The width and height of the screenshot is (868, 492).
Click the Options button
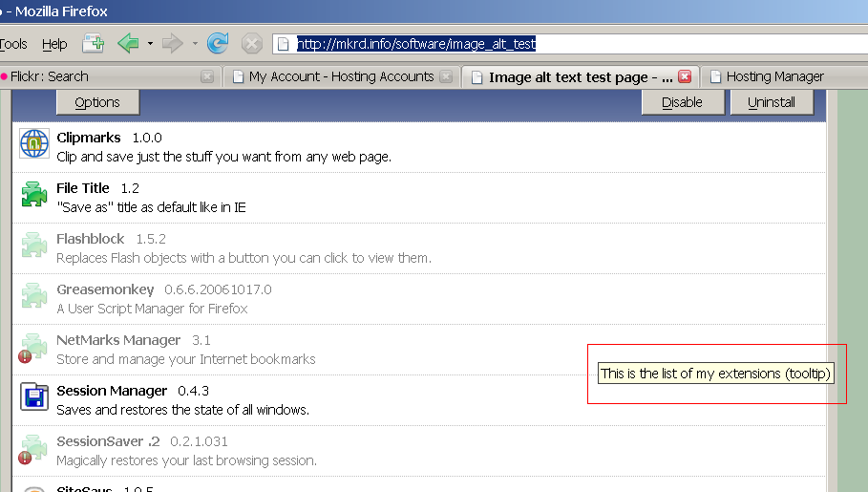(x=97, y=102)
